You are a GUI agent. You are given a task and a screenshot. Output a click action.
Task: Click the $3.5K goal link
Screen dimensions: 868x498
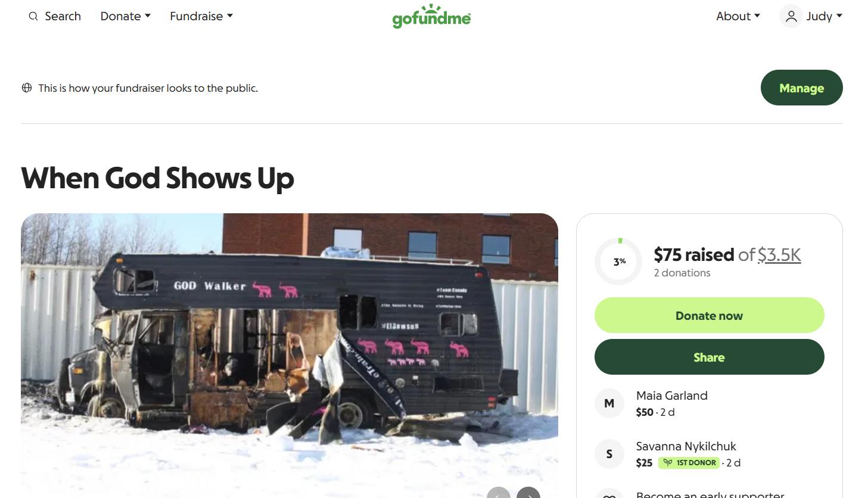[779, 255]
